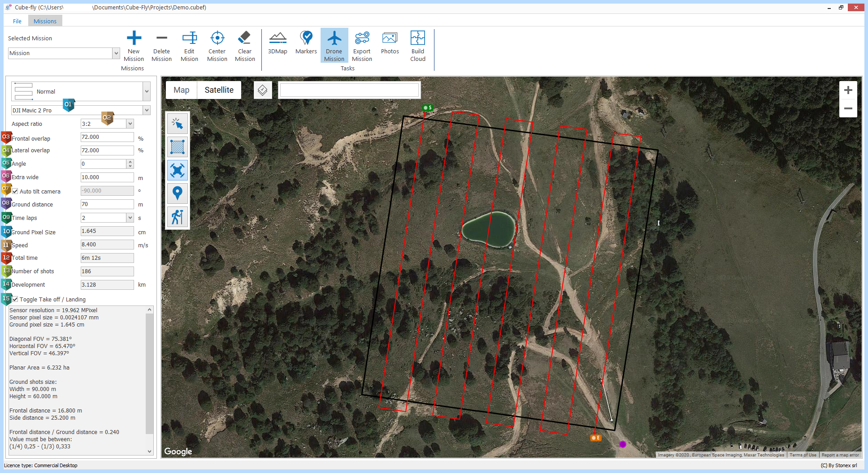Click the Number of shots value 186
This screenshot has width=868, height=473.
click(x=107, y=271)
